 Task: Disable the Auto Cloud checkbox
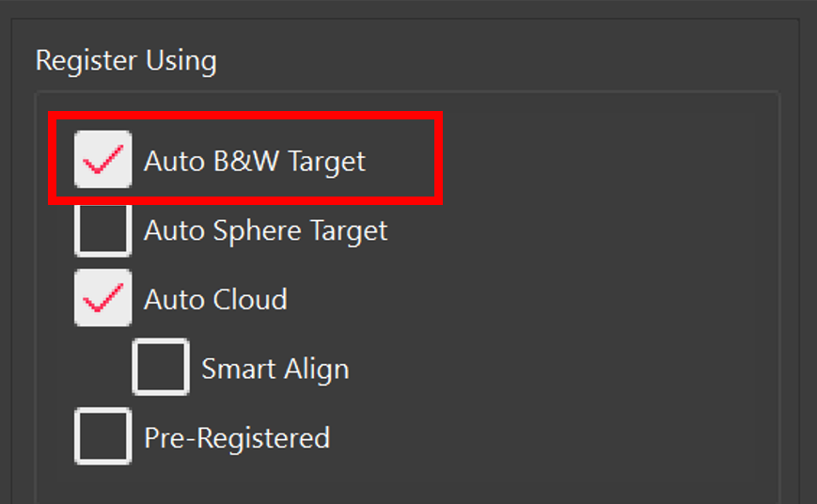coord(102,298)
